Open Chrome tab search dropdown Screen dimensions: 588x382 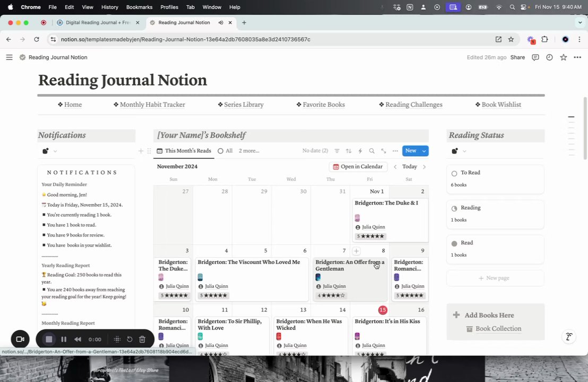580,22
